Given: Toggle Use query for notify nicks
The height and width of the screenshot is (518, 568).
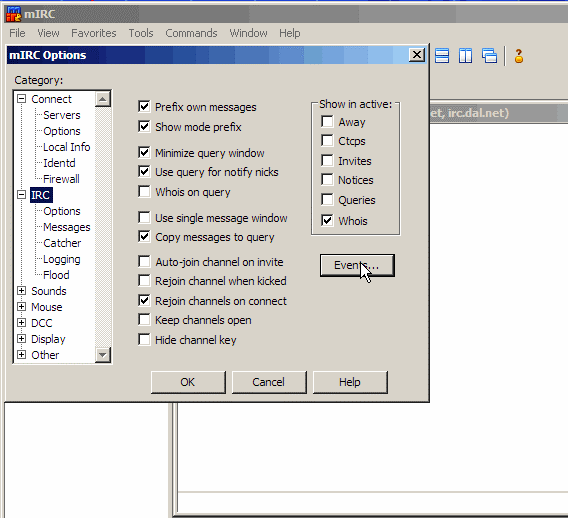Looking at the screenshot, I should click(144, 171).
